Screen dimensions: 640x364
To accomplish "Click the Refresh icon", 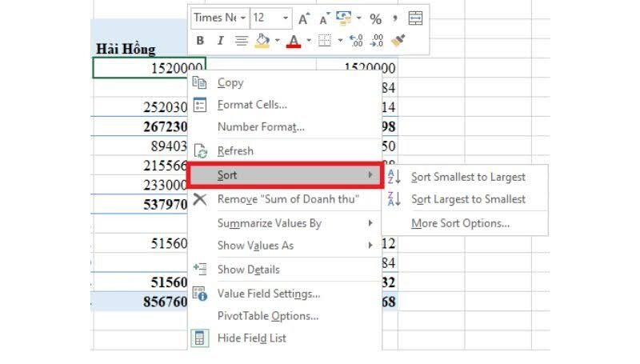I will 200,151.
